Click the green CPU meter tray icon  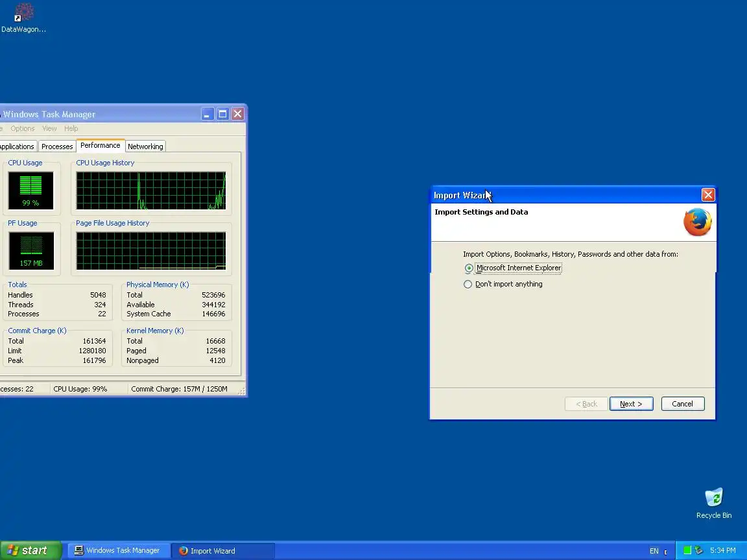coord(687,550)
